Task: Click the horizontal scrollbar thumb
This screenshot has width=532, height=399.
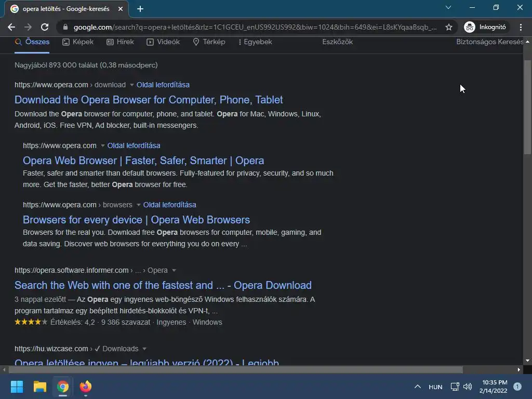Action: pyautogui.click(x=235, y=370)
